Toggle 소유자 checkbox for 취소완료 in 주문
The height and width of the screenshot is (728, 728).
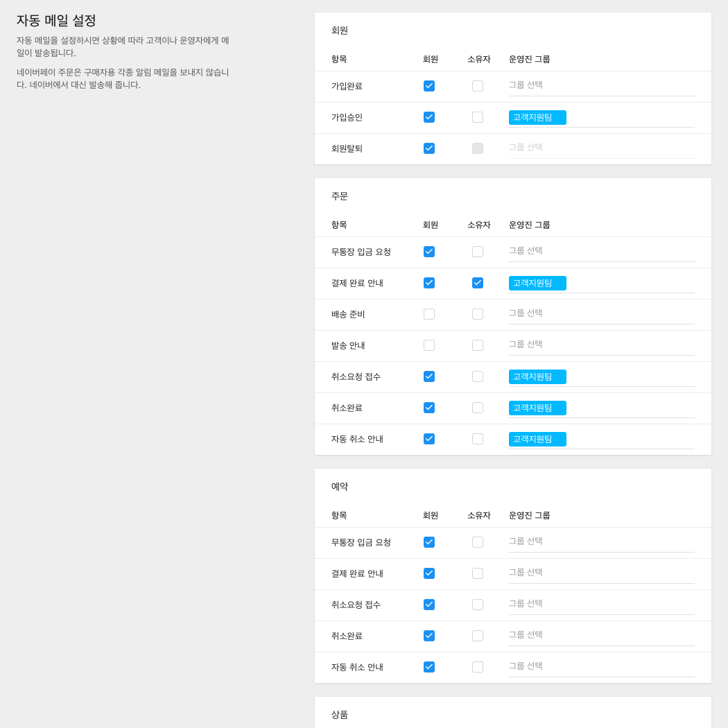pyautogui.click(x=478, y=407)
